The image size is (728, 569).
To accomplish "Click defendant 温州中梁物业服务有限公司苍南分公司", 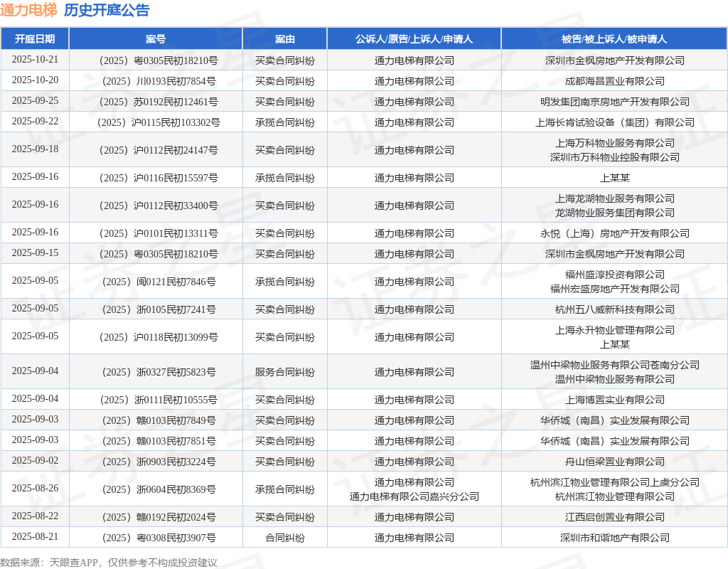I will 615,365.
